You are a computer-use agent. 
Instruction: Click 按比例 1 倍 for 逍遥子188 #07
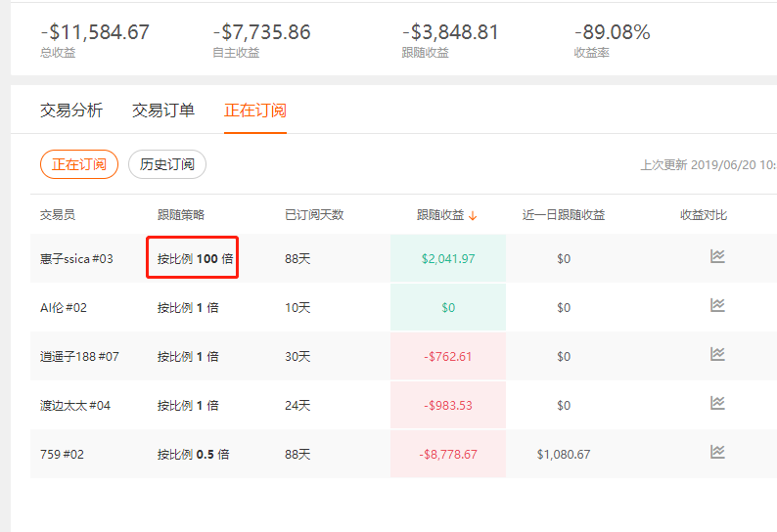click(188, 357)
